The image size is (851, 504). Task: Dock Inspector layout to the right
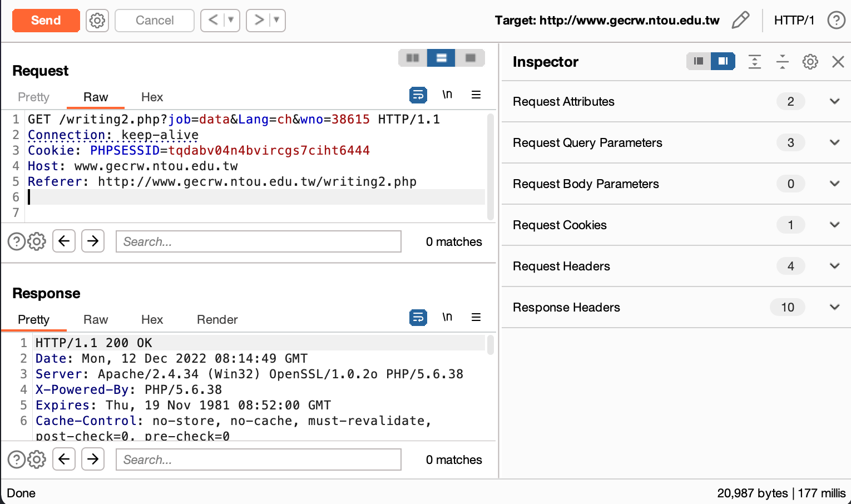click(x=723, y=61)
